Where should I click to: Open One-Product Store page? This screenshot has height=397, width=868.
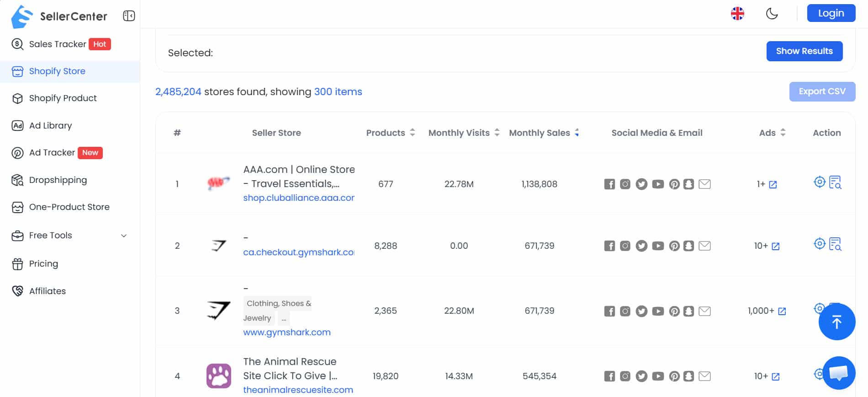[x=70, y=207]
